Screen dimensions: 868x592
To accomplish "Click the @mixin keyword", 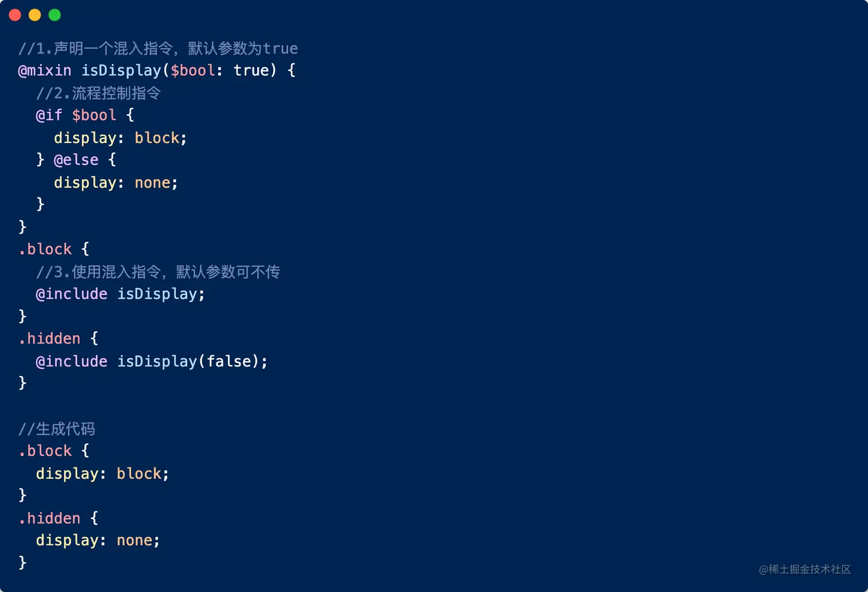I will point(45,71).
